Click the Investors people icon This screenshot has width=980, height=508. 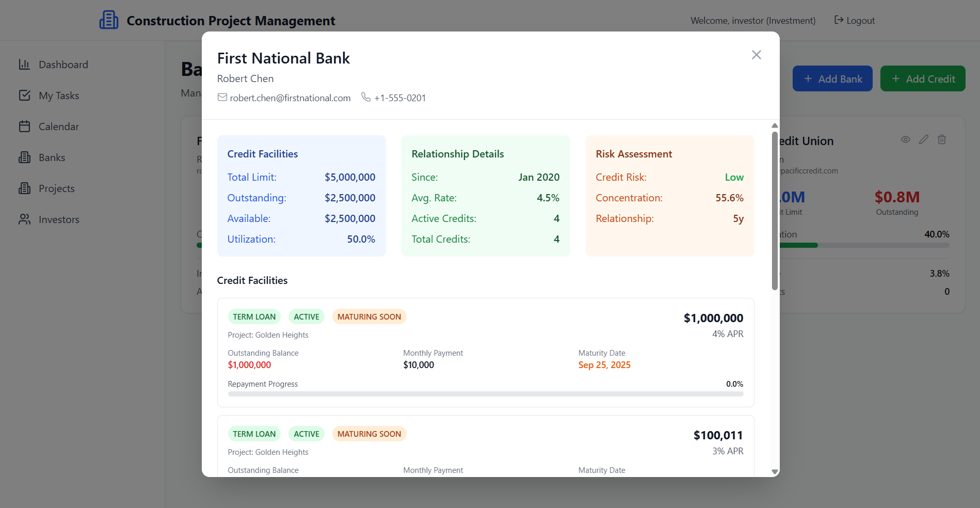click(24, 219)
